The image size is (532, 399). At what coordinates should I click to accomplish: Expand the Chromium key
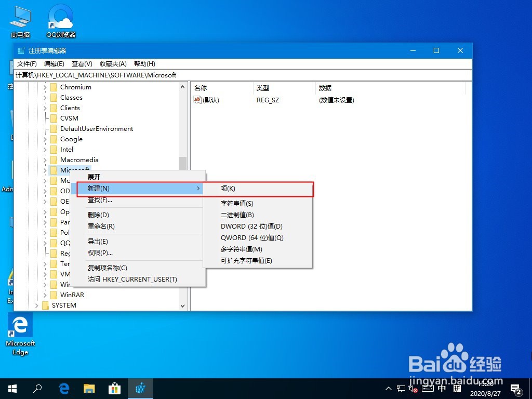[45, 87]
